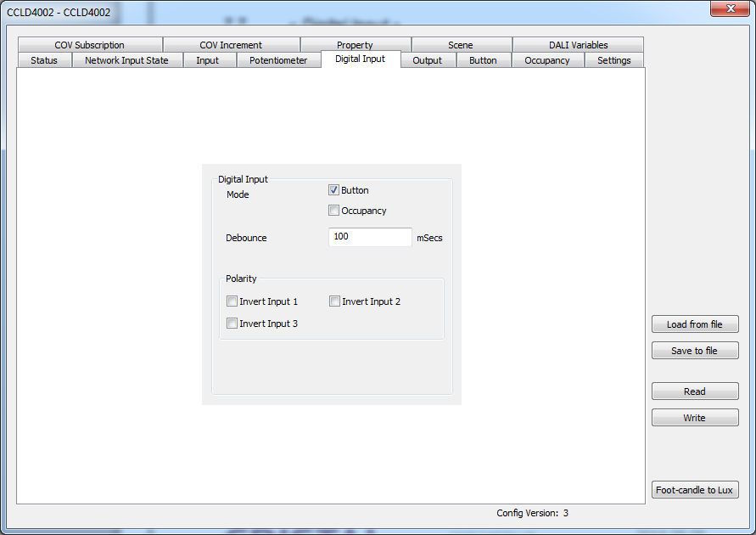The height and width of the screenshot is (535, 756).
Task: Switch to Network Input State tab
Action: coord(126,60)
